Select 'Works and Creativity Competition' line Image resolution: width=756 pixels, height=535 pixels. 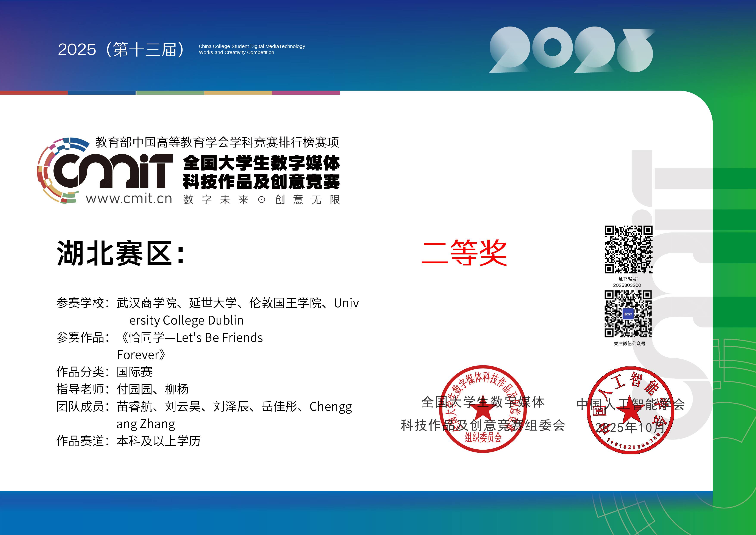point(236,52)
